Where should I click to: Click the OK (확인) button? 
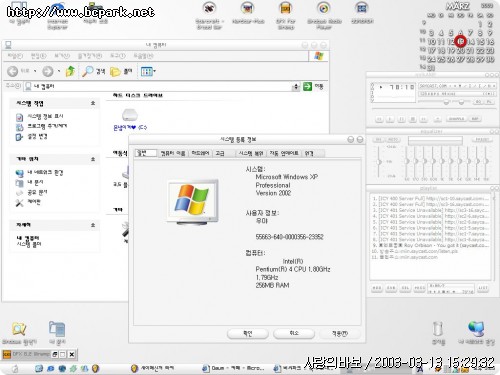tap(248, 333)
